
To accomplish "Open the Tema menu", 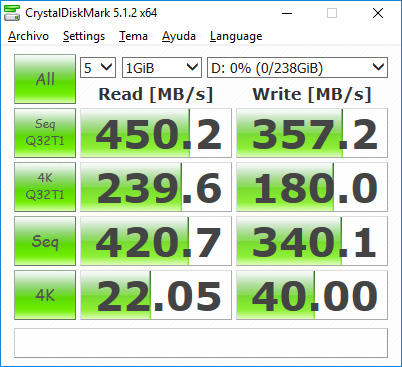I will 133,36.
